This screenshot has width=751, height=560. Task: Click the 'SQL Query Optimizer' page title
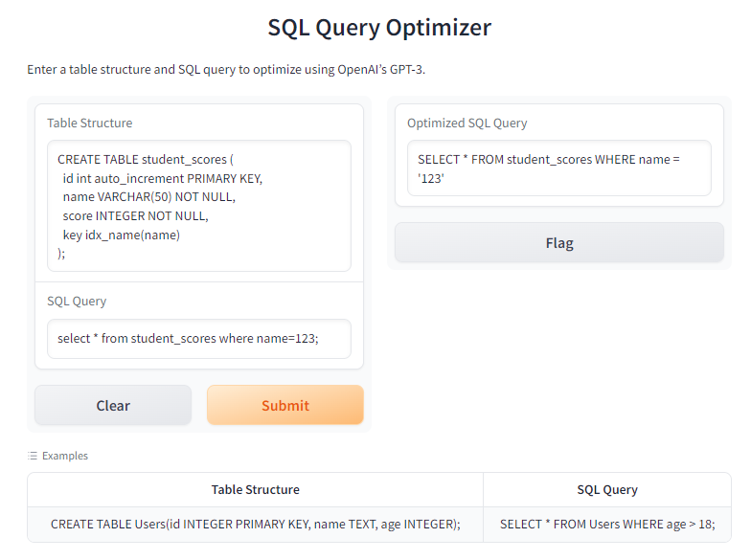pos(379,28)
